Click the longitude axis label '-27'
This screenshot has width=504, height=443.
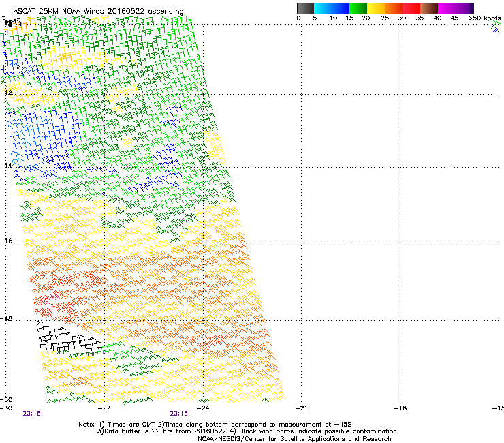click(104, 408)
